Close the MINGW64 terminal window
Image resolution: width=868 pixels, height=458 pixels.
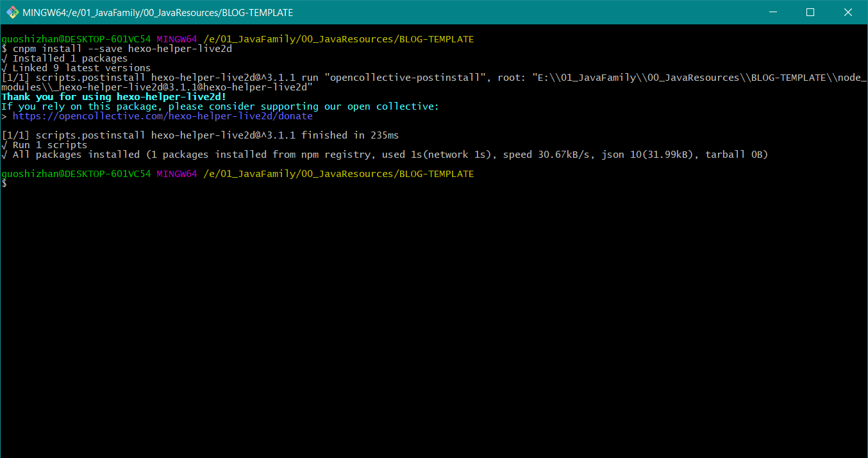(x=847, y=12)
